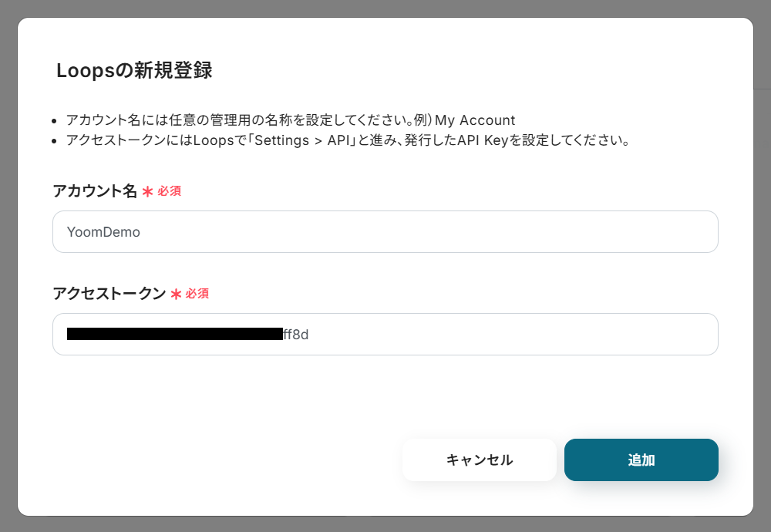Image resolution: width=771 pixels, height=532 pixels.
Task: Click the word Loops in the second instruction
Action: pos(210,142)
